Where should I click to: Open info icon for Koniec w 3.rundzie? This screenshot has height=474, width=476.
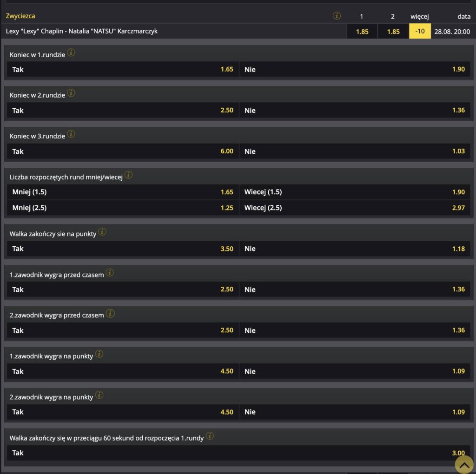71,134
